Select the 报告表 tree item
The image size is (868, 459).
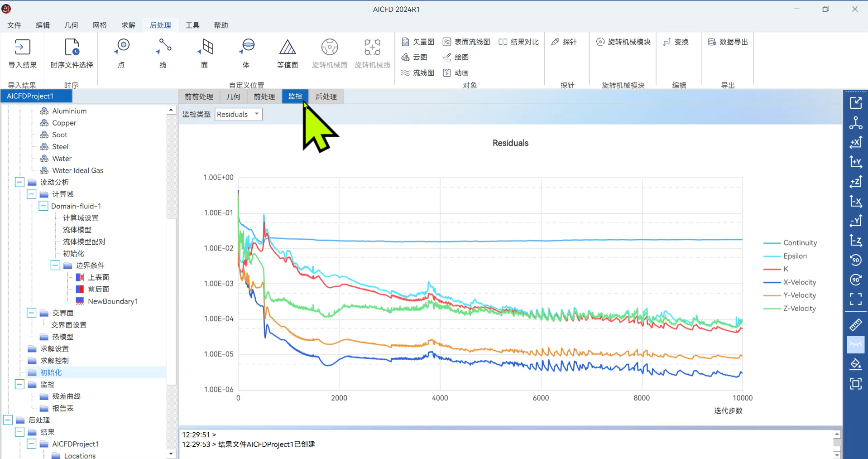pyautogui.click(x=62, y=408)
